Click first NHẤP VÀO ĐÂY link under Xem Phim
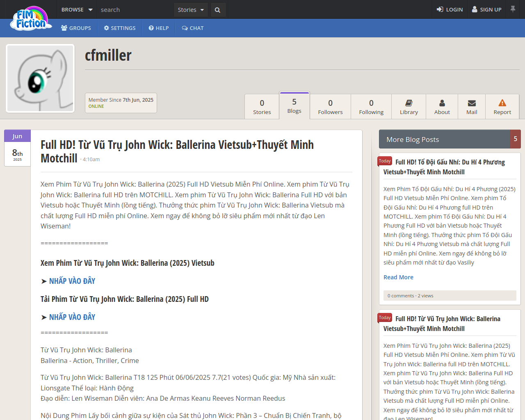The width and height of the screenshot is (525, 420). point(72,281)
